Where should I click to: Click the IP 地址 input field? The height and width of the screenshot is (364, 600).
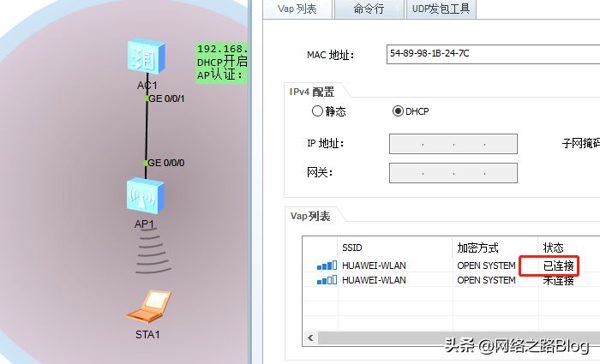point(453,144)
